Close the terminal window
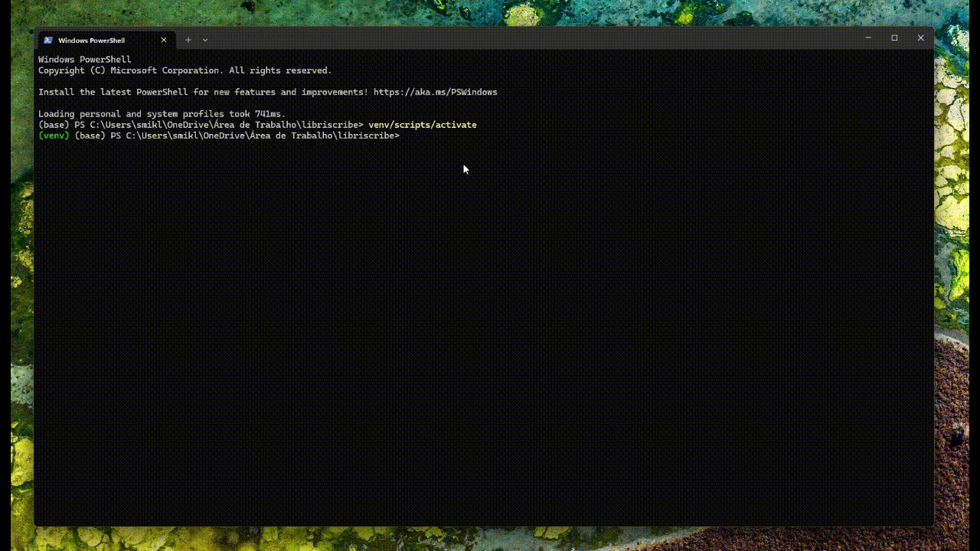 921,37
